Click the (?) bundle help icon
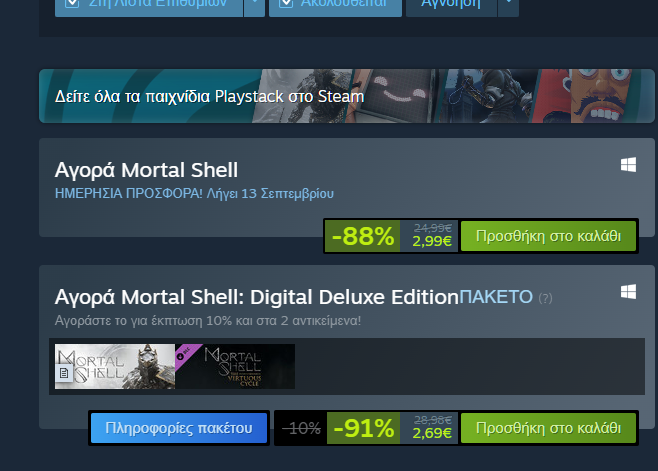 (x=545, y=298)
